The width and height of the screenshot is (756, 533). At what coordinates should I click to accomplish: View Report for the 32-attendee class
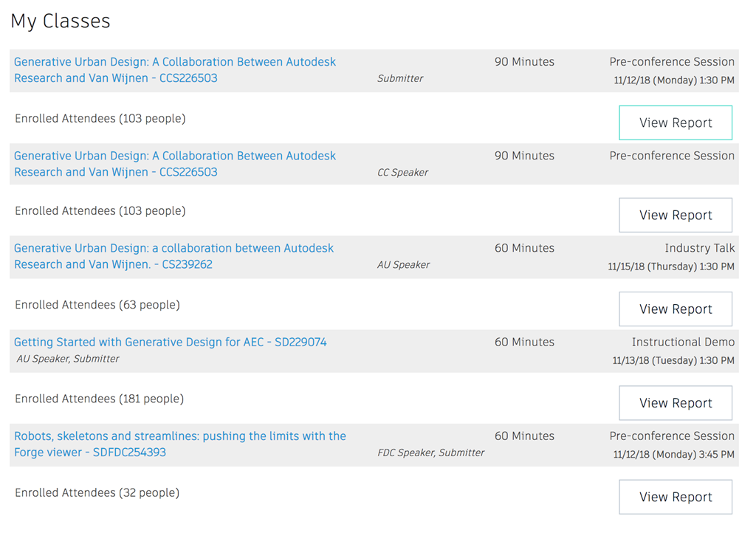coord(675,497)
